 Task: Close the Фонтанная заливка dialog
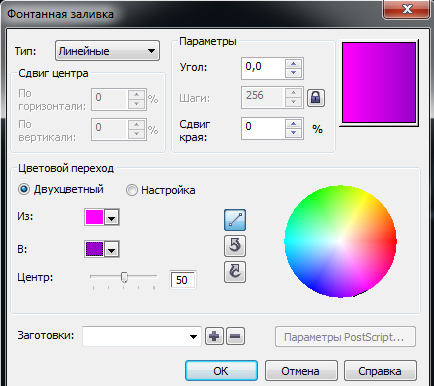(x=407, y=9)
